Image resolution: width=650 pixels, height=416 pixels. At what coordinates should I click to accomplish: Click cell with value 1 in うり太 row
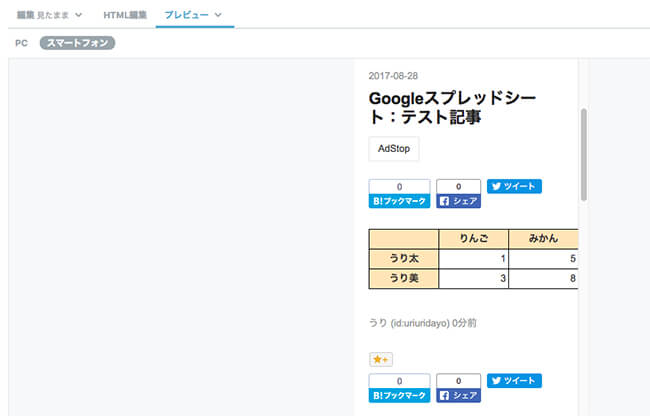(x=473, y=259)
